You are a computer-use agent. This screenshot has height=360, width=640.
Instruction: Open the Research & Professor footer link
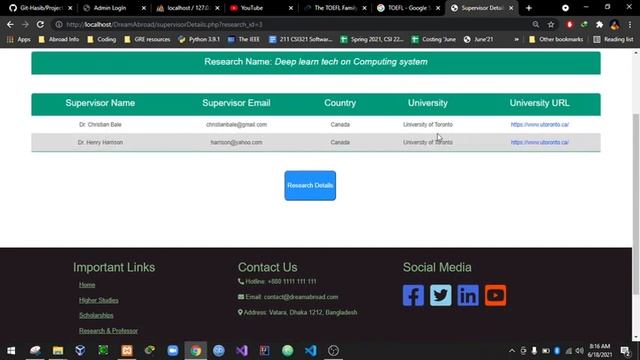[108, 331]
